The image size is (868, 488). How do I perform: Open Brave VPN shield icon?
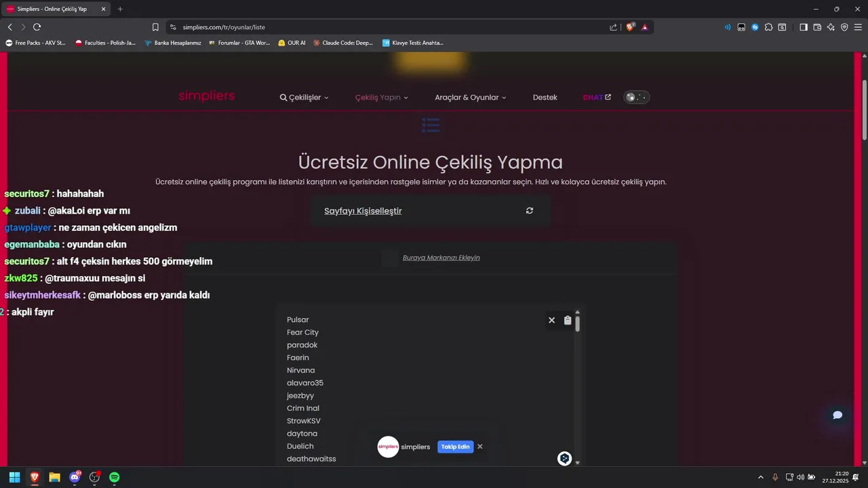click(x=844, y=27)
